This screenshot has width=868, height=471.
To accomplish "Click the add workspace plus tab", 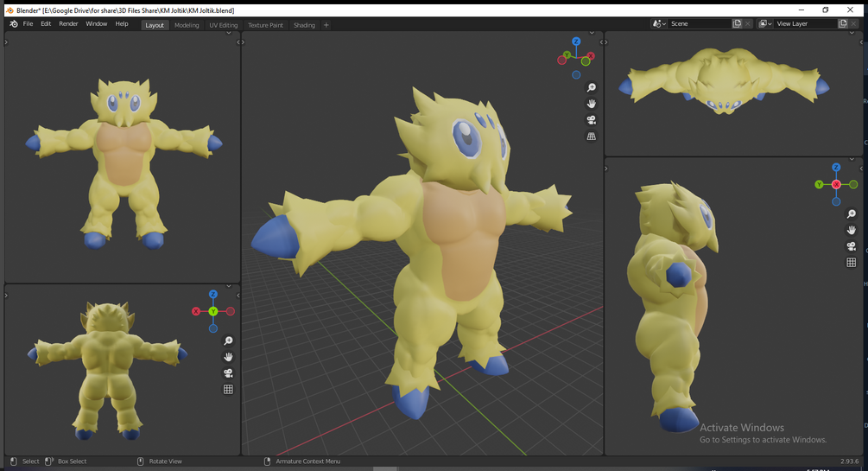I will 326,25.
